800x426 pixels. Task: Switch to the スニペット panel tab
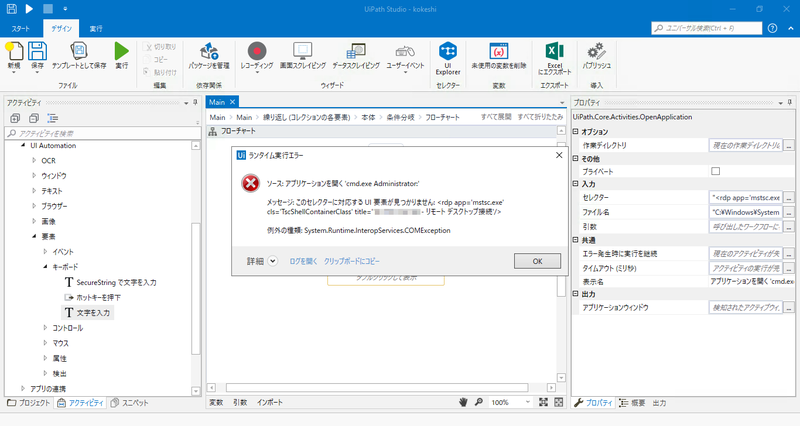click(130, 403)
